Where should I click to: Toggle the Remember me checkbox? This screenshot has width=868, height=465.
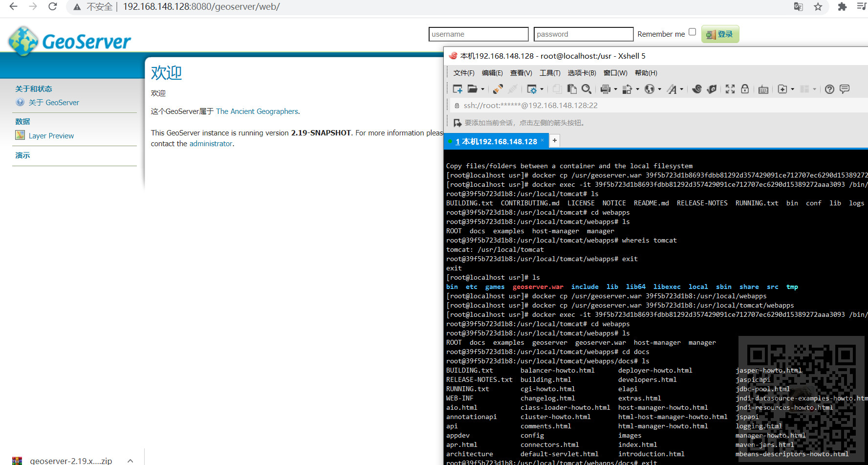coord(692,32)
